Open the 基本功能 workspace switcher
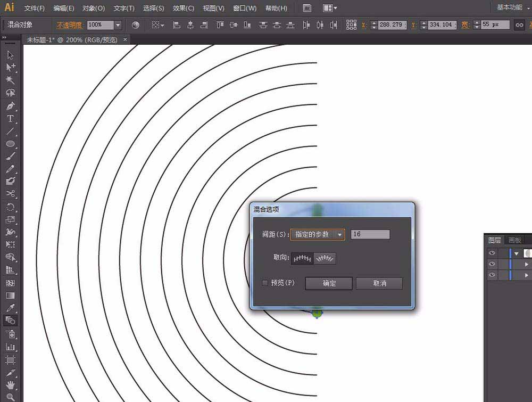 [512, 7]
